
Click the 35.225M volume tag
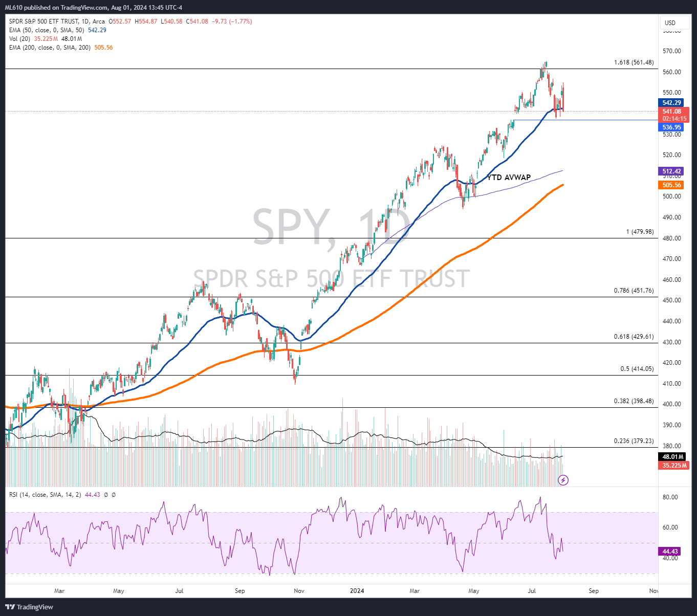click(673, 466)
